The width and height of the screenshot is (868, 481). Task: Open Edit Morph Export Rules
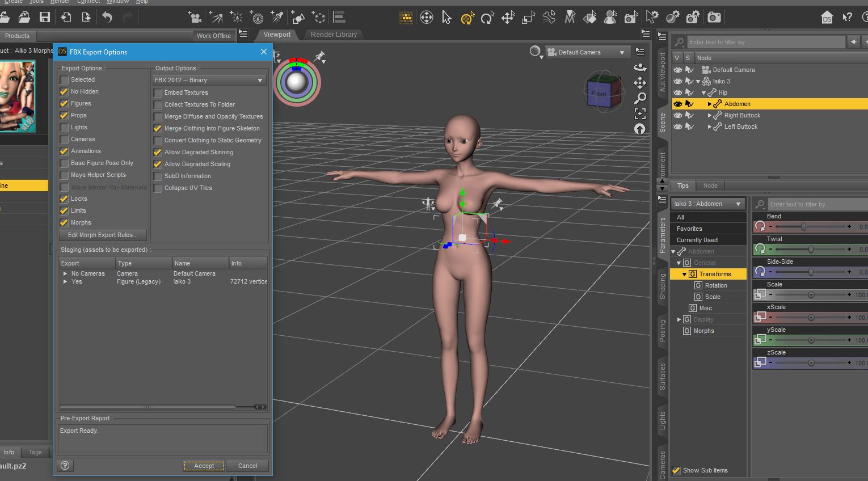tap(103, 235)
